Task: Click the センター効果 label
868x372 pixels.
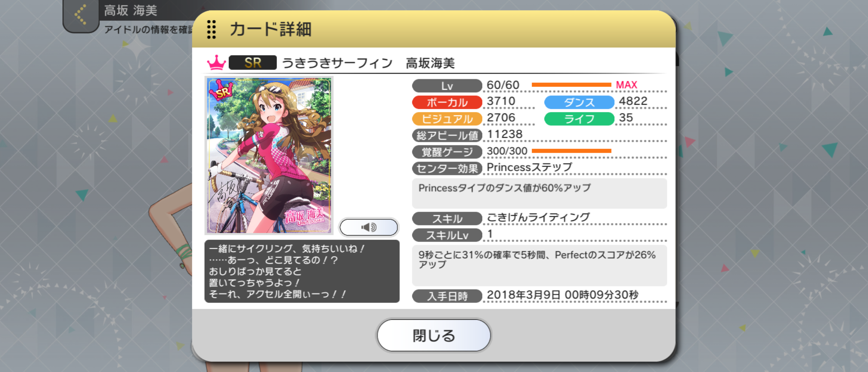Action: (x=447, y=168)
